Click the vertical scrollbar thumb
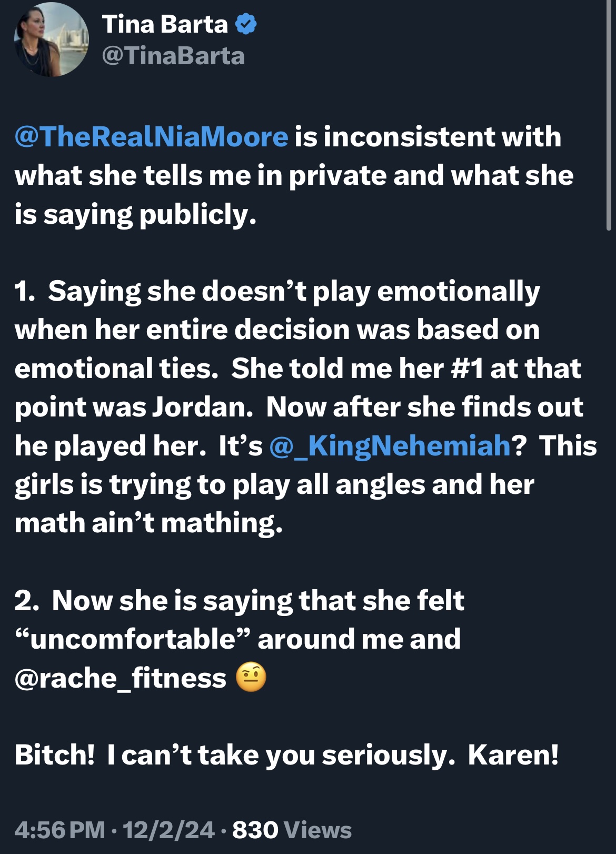This screenshot has width=616, height=854. coord(609,115)
